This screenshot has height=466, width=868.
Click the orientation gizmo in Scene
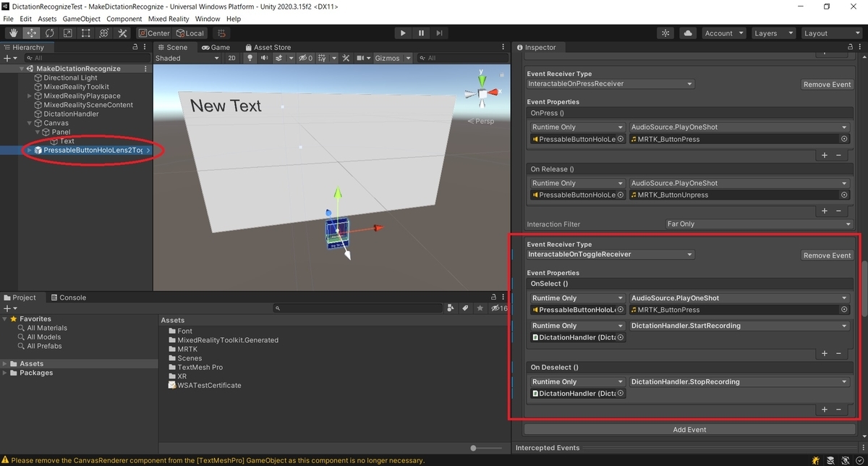pyautogui.click(x=481, y=93)
